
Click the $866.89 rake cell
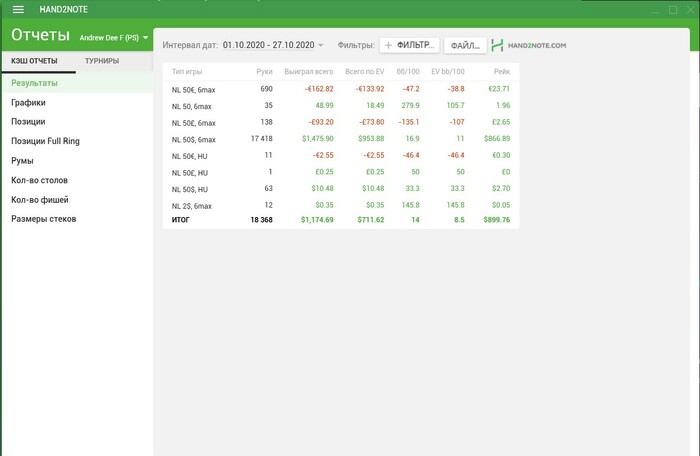click(497, 139)
